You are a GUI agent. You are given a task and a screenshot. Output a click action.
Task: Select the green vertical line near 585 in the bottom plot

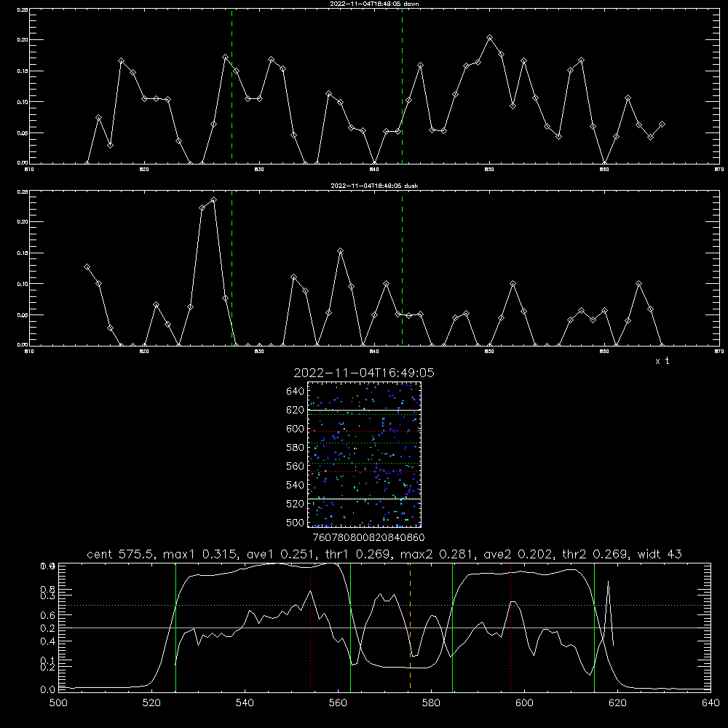pyautogui.click(x=452, y=627)
